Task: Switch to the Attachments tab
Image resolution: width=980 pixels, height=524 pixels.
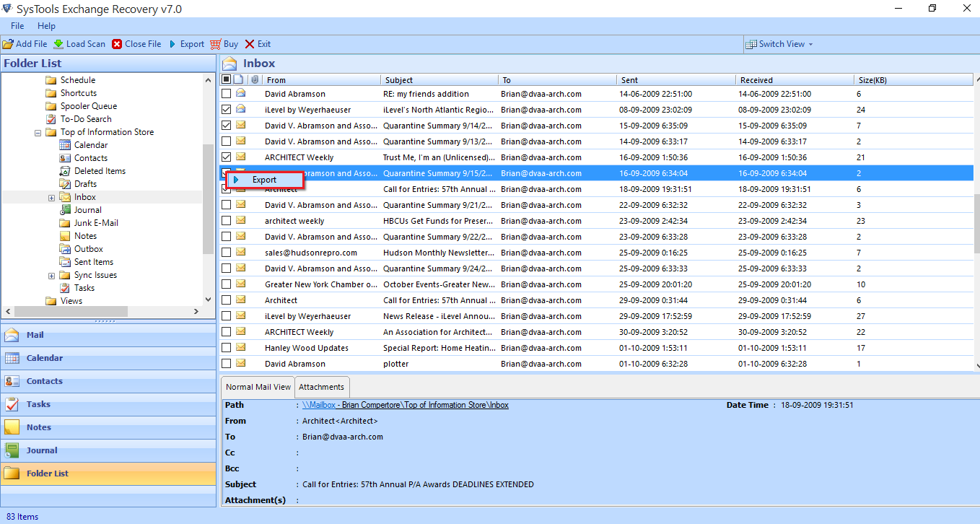Action: (x=322, y=387)
